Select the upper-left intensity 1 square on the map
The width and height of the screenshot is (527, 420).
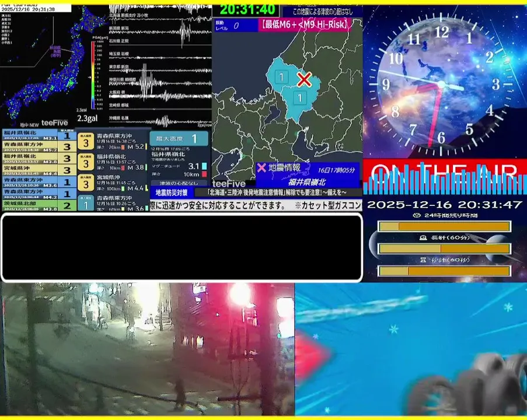tap(281, 77)
